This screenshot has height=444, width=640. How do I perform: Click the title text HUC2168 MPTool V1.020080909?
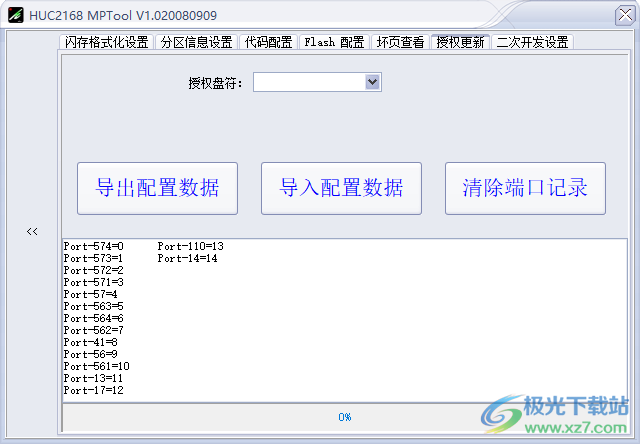tap(123, 16)
